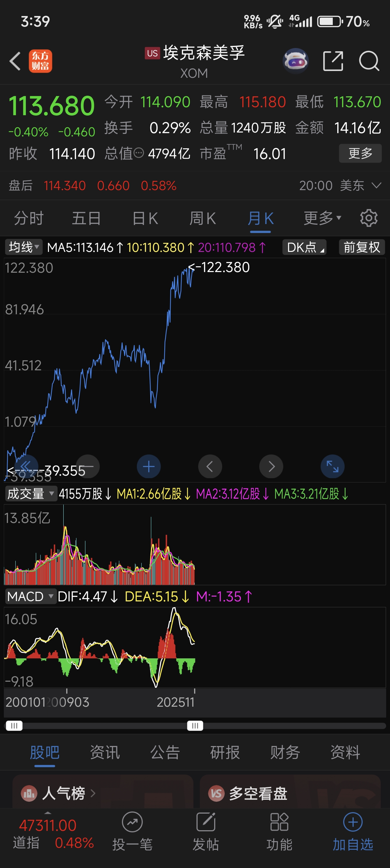Zoom out the K-line chart
The width and height of the screenshot is (390, 868).
point(88,466)
